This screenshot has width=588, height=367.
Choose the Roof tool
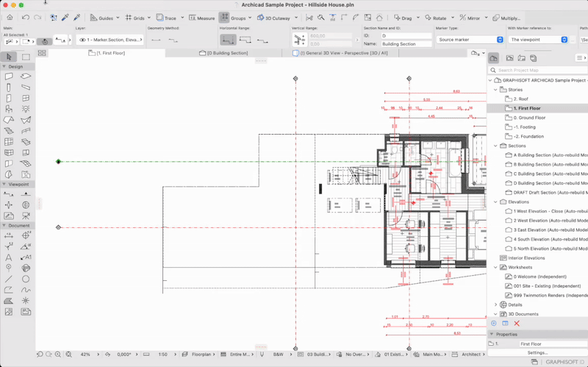pos(9,120)
